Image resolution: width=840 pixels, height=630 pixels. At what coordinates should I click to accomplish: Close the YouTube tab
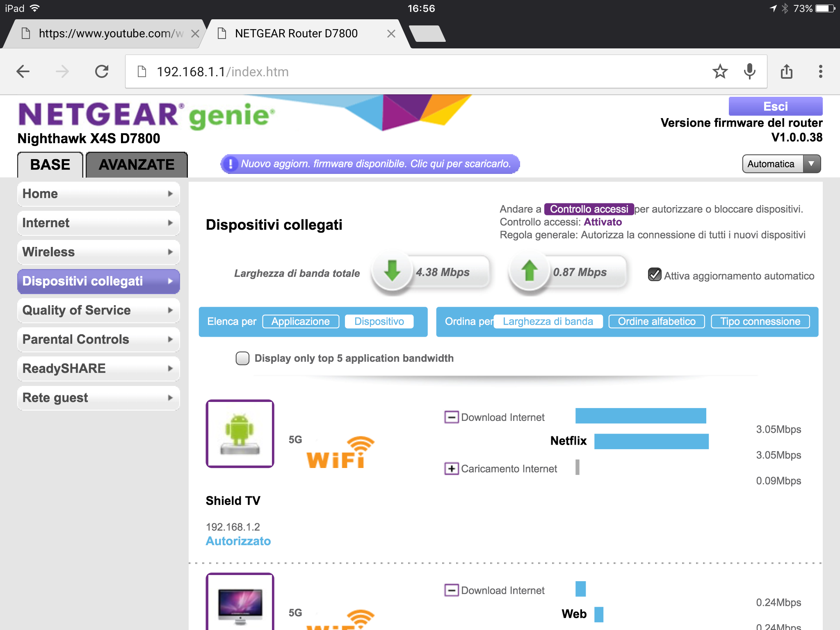click(195, 34)
